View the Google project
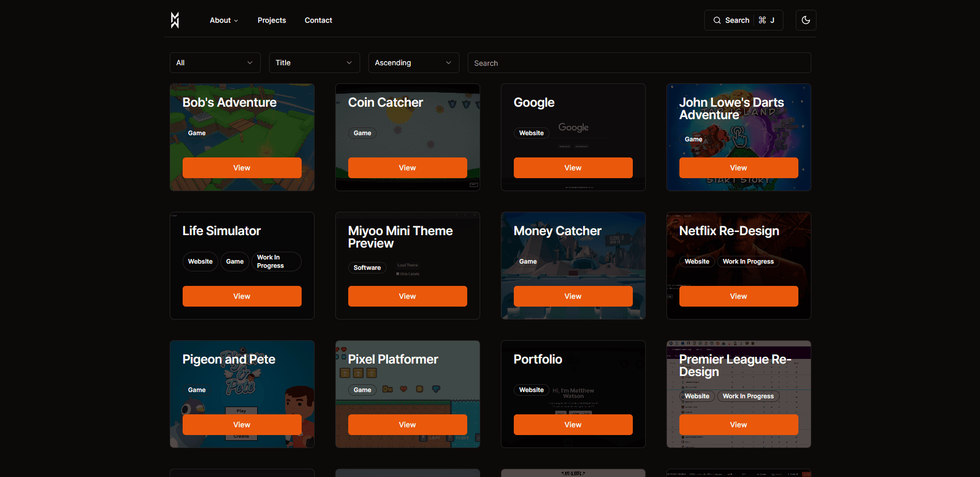The image size is (980, 477). 573,168
